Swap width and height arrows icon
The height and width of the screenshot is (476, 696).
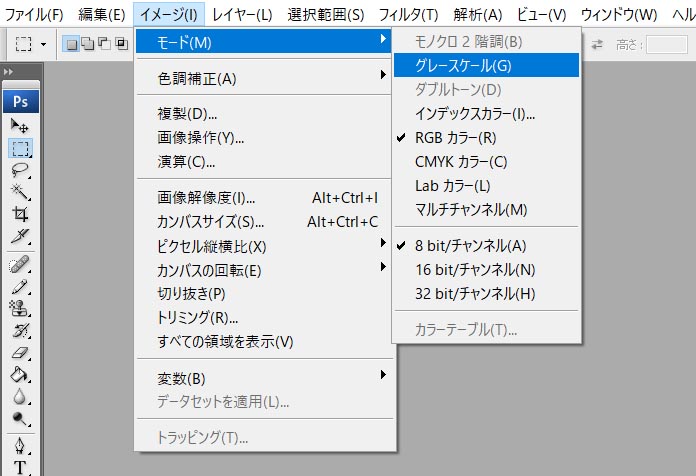(x=597, y=44)
